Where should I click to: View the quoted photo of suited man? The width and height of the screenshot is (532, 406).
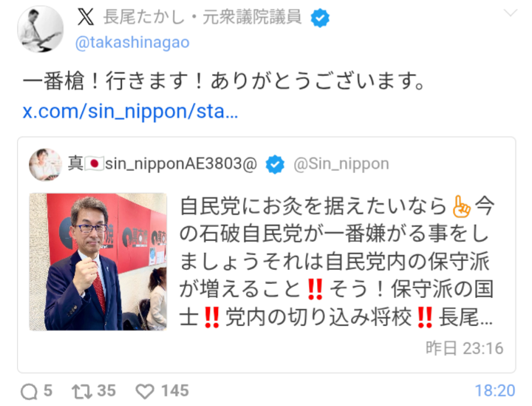[x=98, y=262]
